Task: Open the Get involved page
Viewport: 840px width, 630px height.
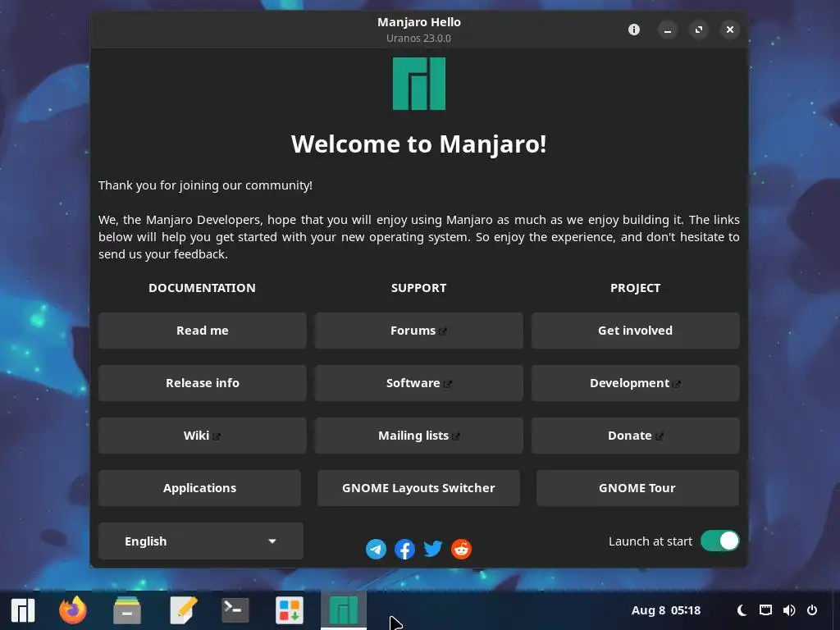Action: tap(636, 331)
